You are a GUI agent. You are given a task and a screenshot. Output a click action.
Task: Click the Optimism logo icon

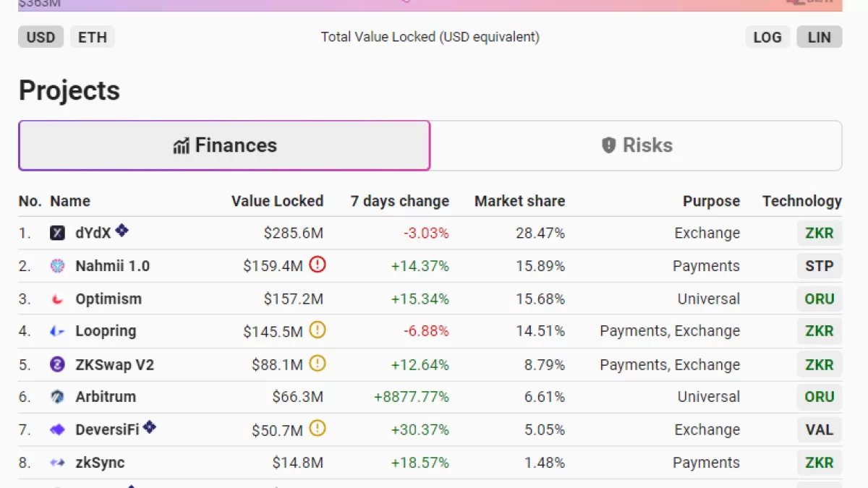click(x=57, y=299)
